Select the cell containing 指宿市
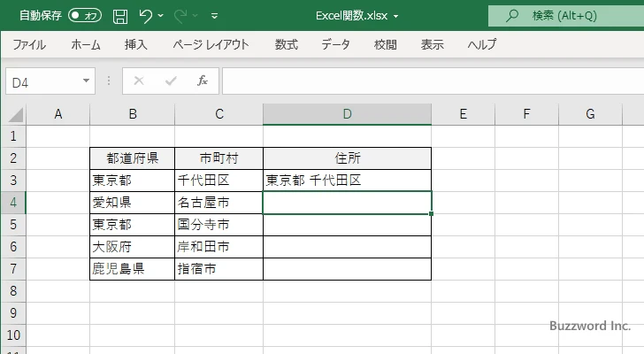The width and height of the screenshot is (644, 354). (218, 269)
